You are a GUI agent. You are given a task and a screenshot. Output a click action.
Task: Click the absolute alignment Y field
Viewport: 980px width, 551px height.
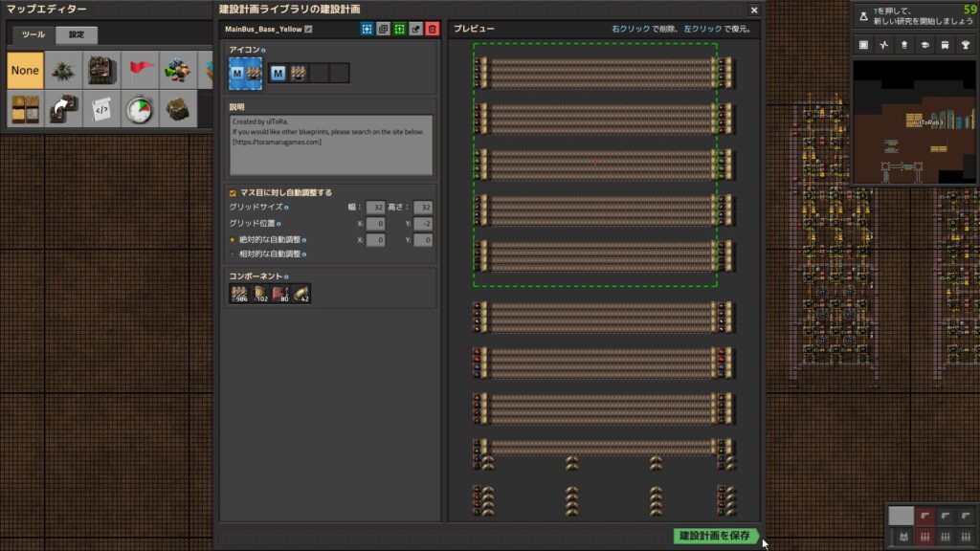[x=423, y=240]
